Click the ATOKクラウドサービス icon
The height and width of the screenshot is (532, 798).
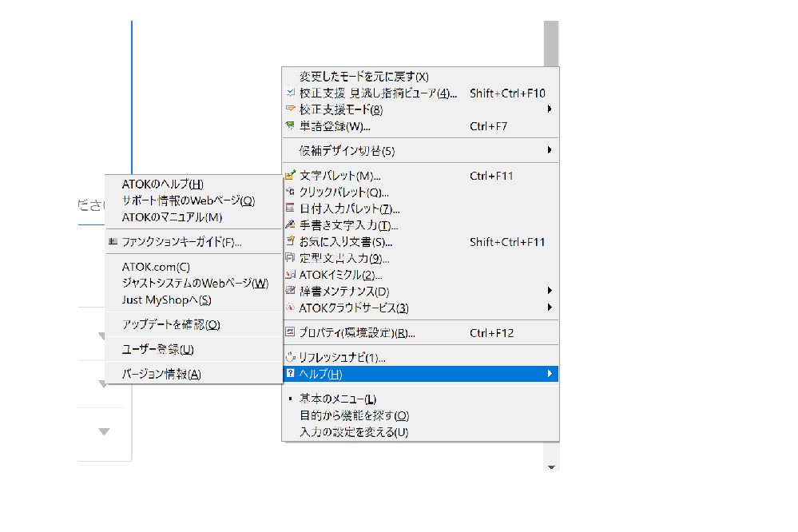[291, 308]
